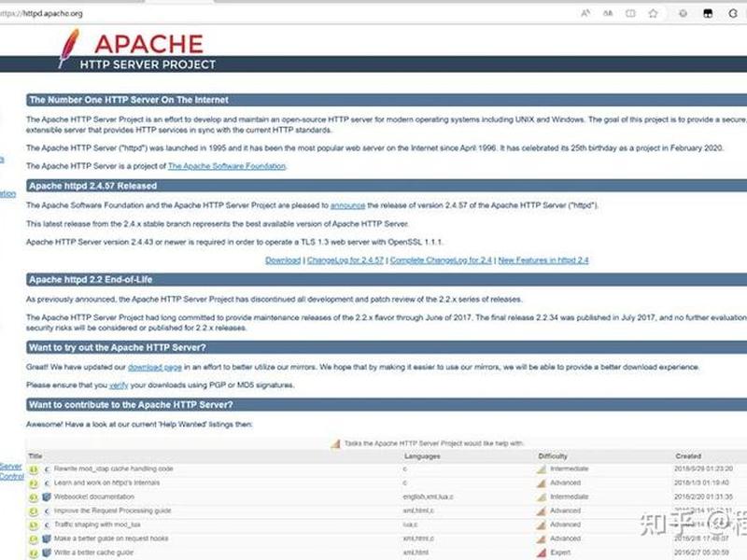Select 'Rewrite mod_ldap cache handling code' row title
The height and width of the screenshot is (560, 747).
(x=113, y=469)
